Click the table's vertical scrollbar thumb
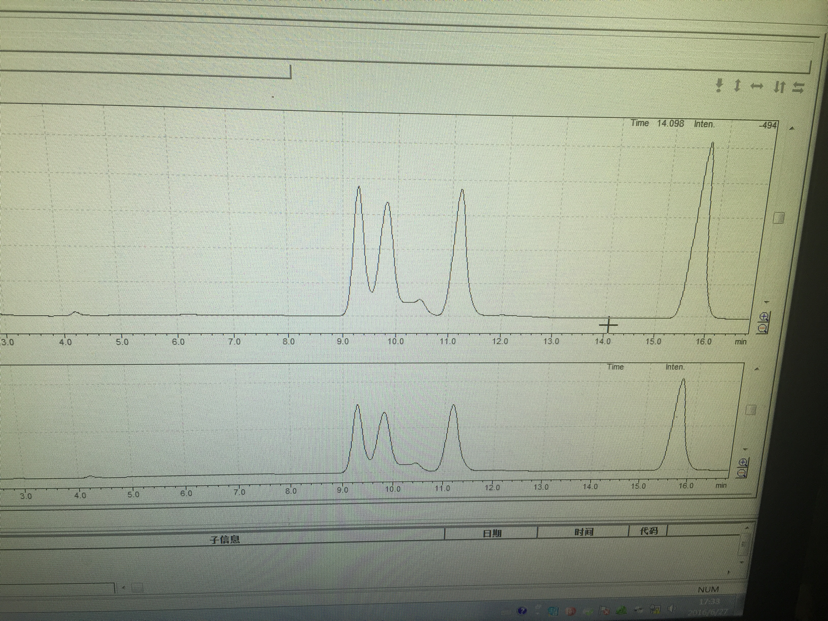 click(x=744, y=544)
